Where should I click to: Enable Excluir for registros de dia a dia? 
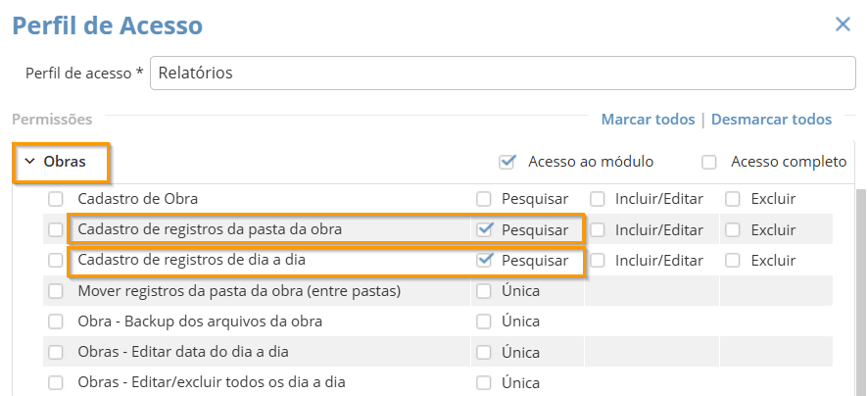pyautogui.click(x=733, y=261)
